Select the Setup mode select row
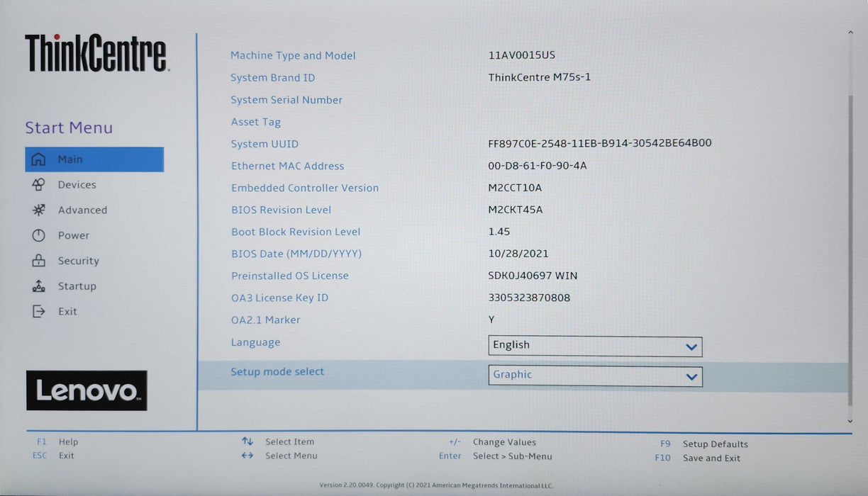Viewport: 868px width, 496px height. 277,371
